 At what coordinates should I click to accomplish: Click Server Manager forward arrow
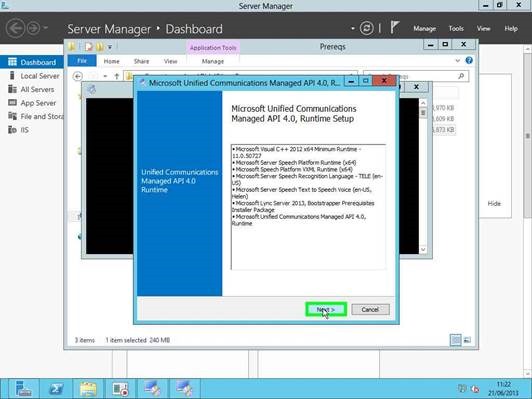[34, 28]
